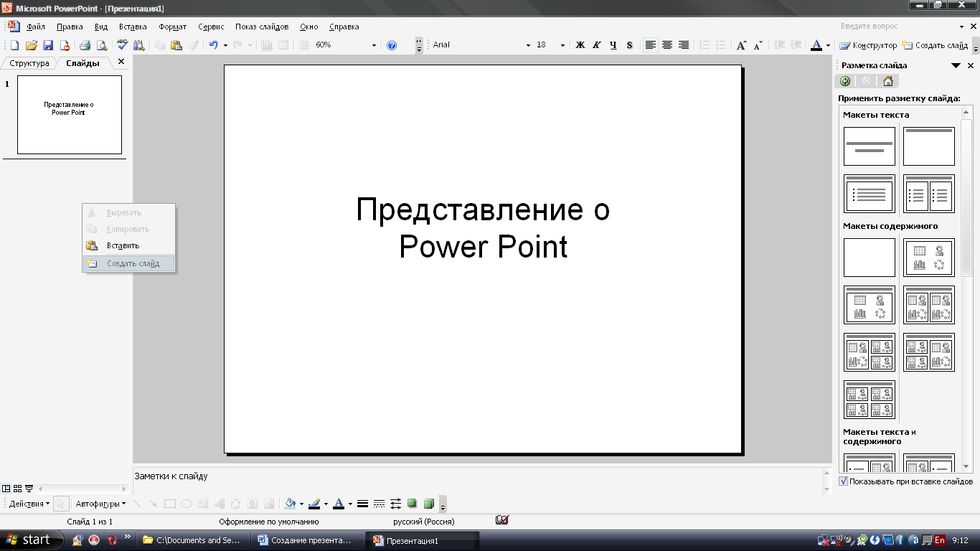Underline the text (Ч)
The width and height of the screenshot is (980, 551).
coord(613,45)
